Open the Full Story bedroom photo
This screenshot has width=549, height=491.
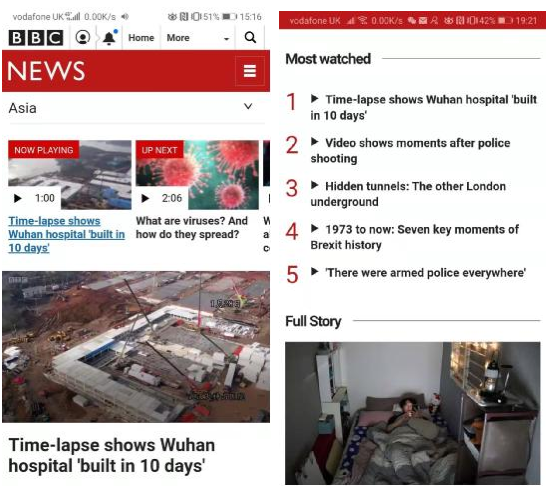pos(412,413)
